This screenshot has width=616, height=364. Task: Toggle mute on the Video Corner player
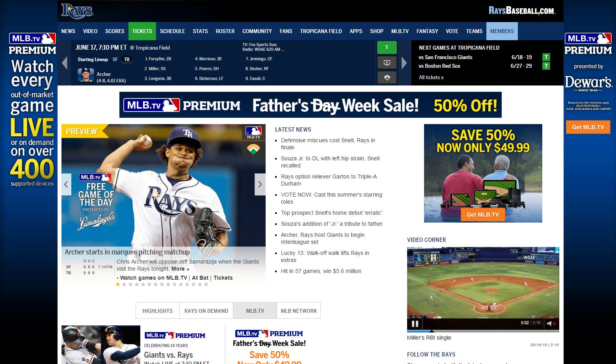coord(551,323)
